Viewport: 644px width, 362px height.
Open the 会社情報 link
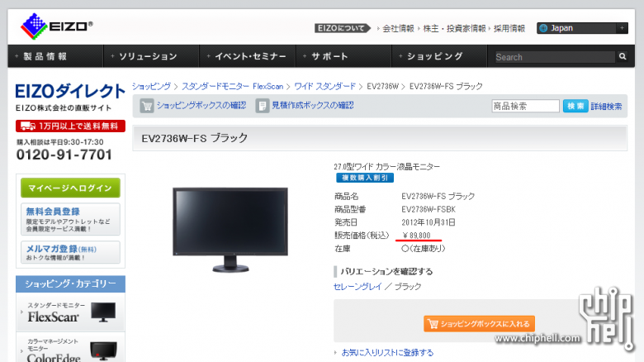pos(398,28)
